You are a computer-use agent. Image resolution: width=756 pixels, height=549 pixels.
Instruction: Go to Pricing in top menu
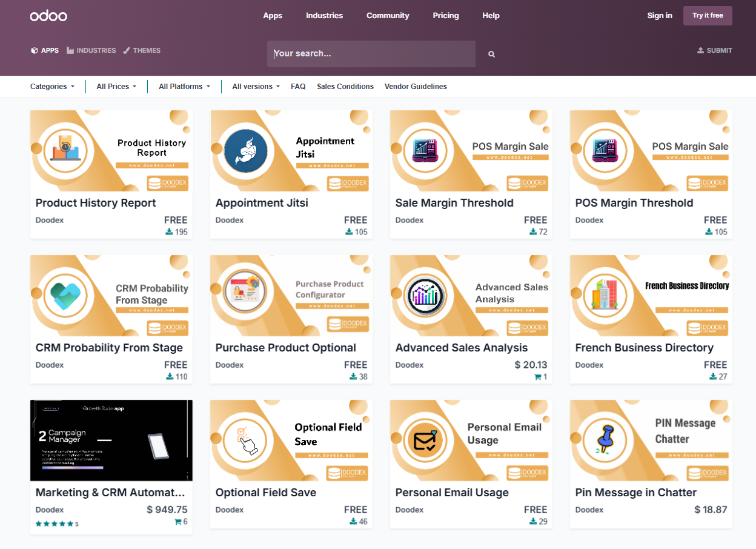point(446,16)
